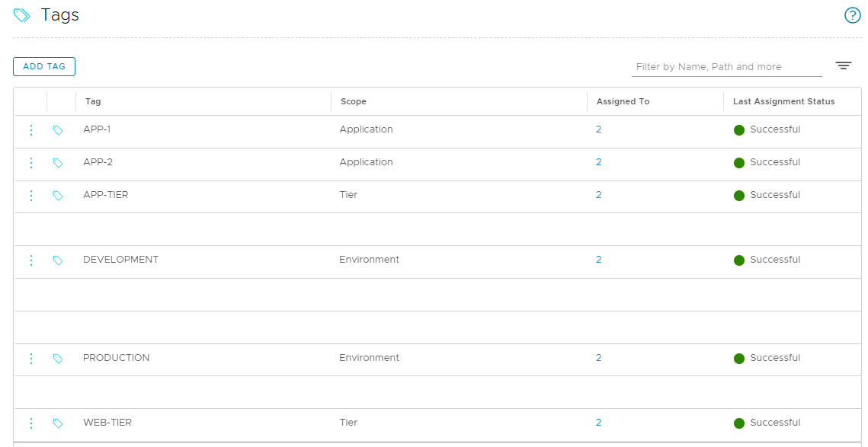Image resolution: width=868 pixels, height=447 pixels.
Task: Open assigned count link for APP-1
Action: tap(598, 129)
